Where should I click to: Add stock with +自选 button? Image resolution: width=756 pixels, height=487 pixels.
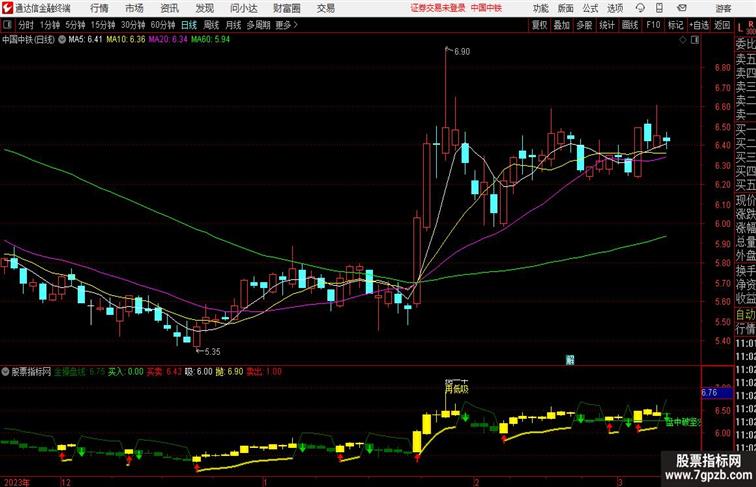[699, 25]
